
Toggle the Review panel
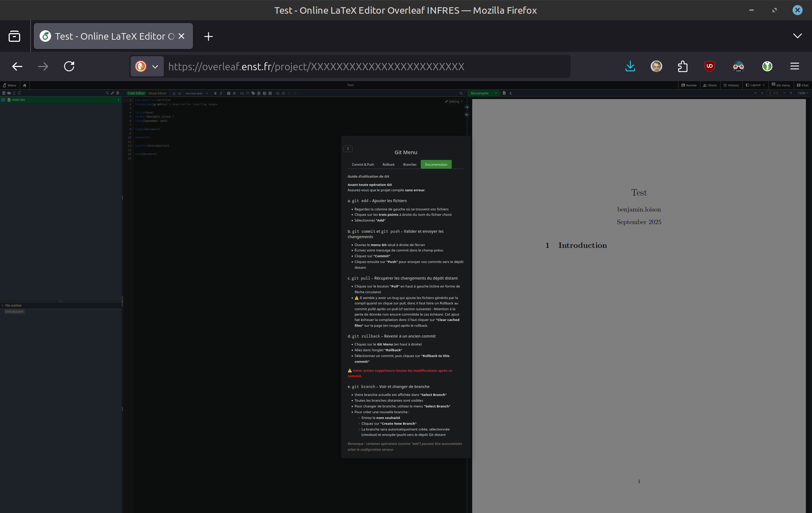[689, 85]
